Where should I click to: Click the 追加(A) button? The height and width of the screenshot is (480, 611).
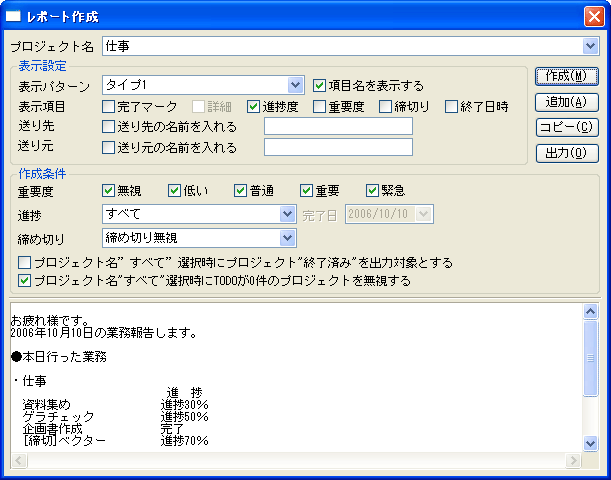click(566, 102)
